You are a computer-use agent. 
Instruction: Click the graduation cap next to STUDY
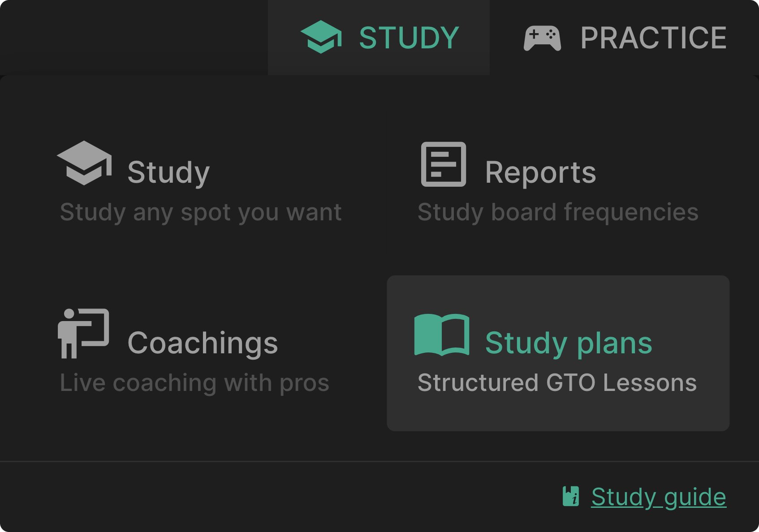tap(321, 37)
